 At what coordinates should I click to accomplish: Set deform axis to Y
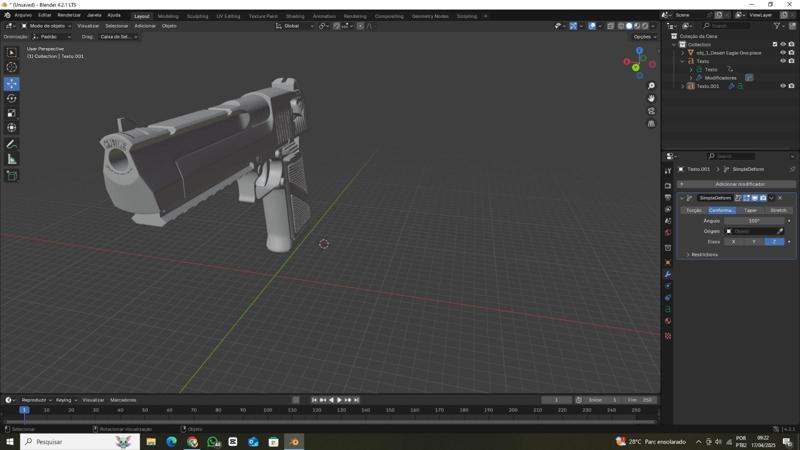pyautogui.click(x=754, y=242)
